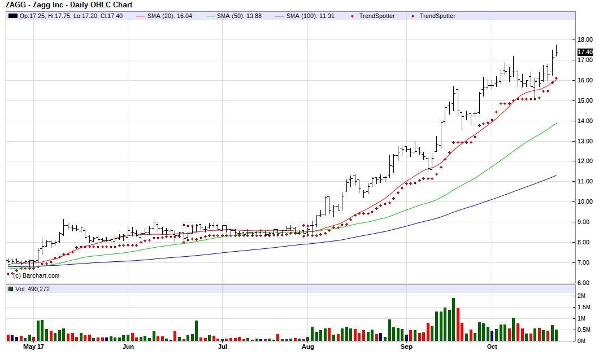This screenshot has width=599, height=364.
Task: Click the 1M volume axis label
Action: pos(581,318)
